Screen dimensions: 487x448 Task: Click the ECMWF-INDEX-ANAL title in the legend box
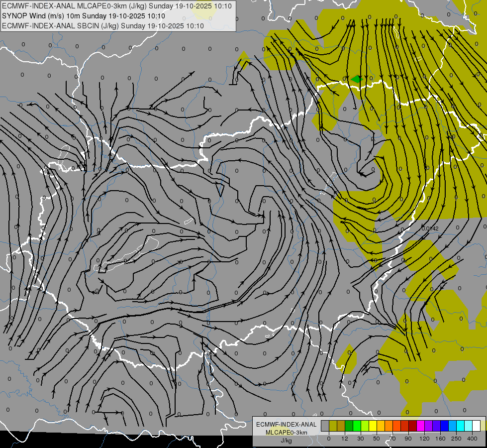[286, 425]
